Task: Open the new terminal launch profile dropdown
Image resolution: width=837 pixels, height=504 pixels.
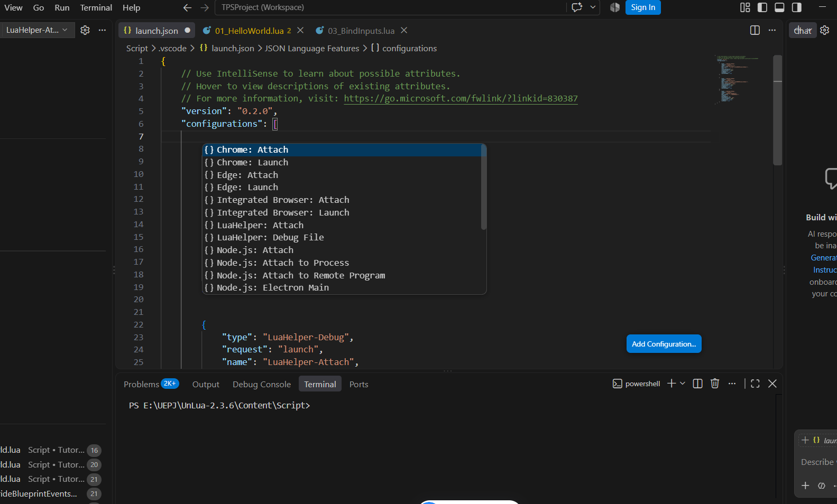Action: coord(683,384)
